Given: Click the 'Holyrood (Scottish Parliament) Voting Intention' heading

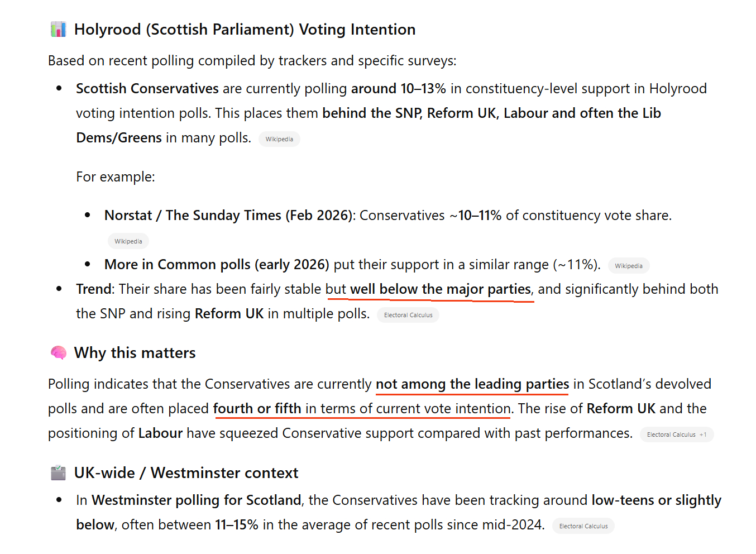Looking at the screenshot, I should pyautogui.click(x=245, y=30).
